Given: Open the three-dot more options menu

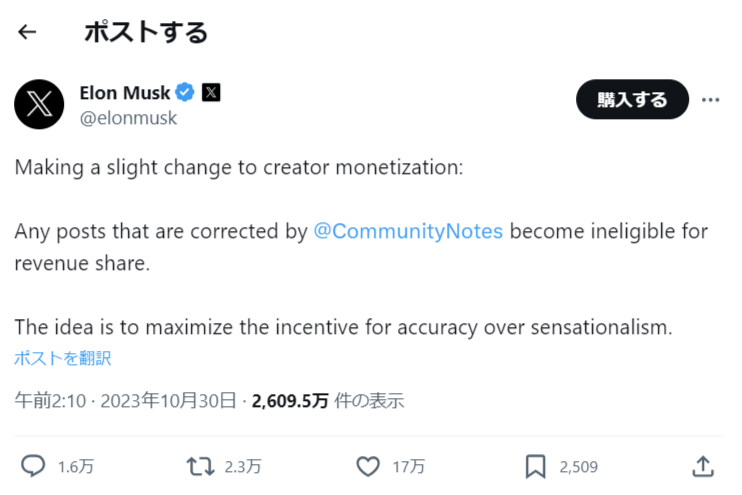Looking at the screenshot, I should pyautogui.click(x=710, y=100).
